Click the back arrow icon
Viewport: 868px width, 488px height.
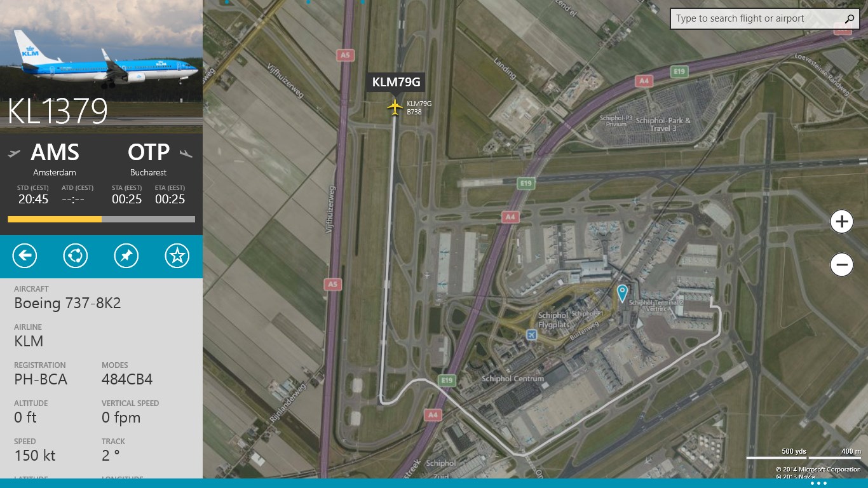click(25, 256)
